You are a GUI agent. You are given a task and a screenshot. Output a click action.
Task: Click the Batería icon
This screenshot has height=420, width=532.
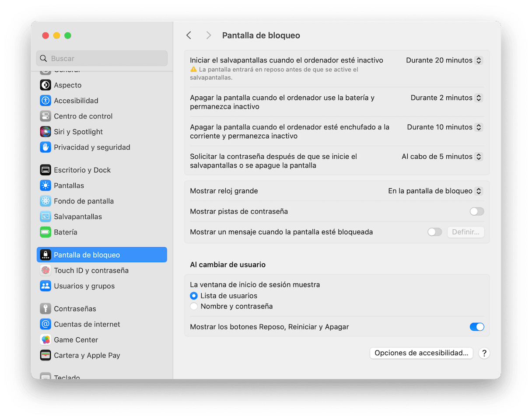(x=45, y=232)
